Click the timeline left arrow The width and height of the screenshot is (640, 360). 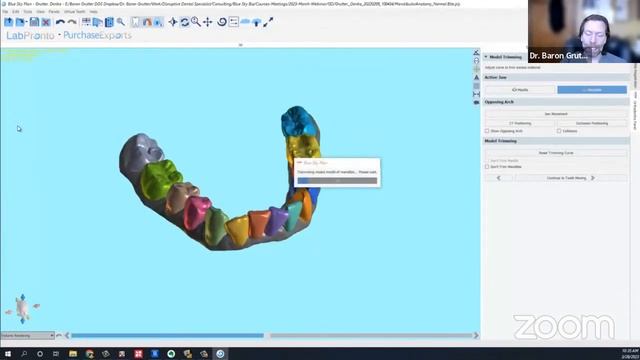click(67, 336)
